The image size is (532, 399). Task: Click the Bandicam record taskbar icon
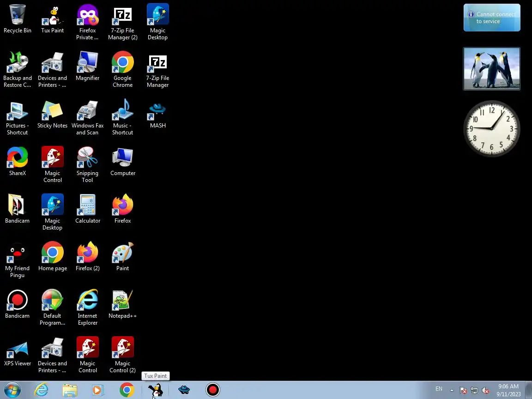point(213,390)
